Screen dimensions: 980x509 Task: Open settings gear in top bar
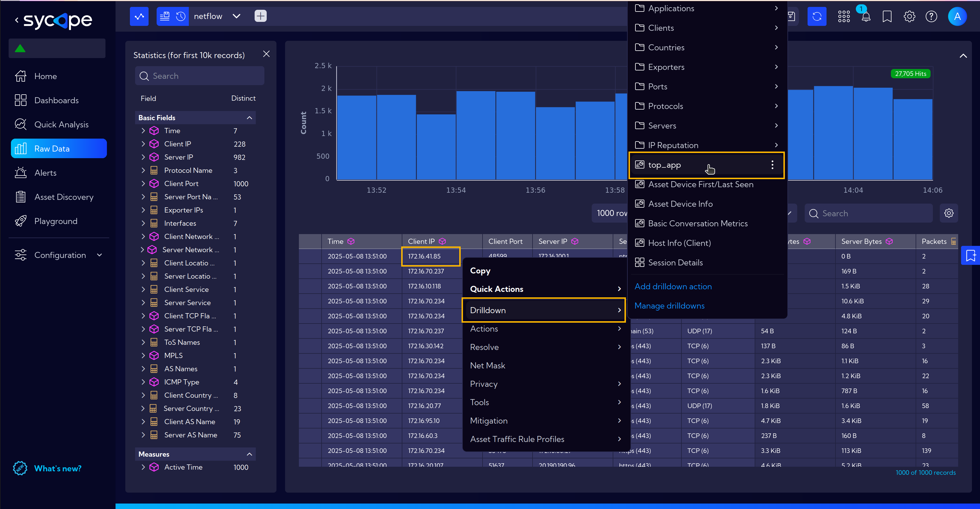click(x=909, y=16)
